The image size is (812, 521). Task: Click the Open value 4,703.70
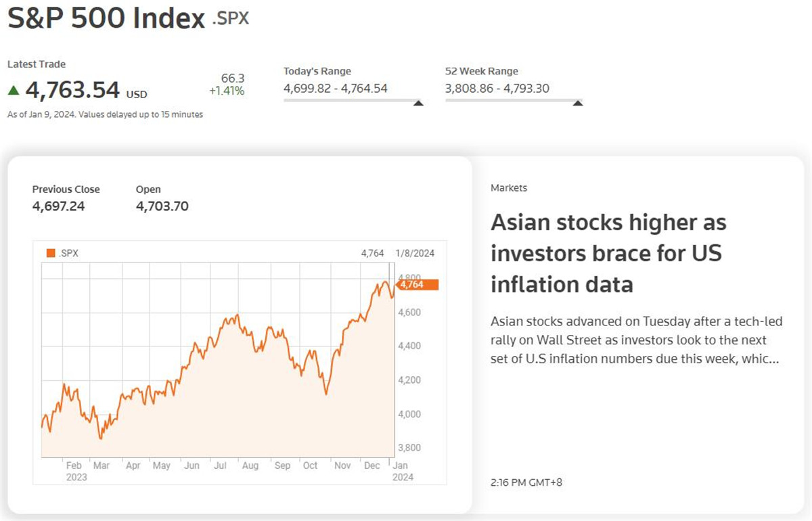tap(162, 206)
